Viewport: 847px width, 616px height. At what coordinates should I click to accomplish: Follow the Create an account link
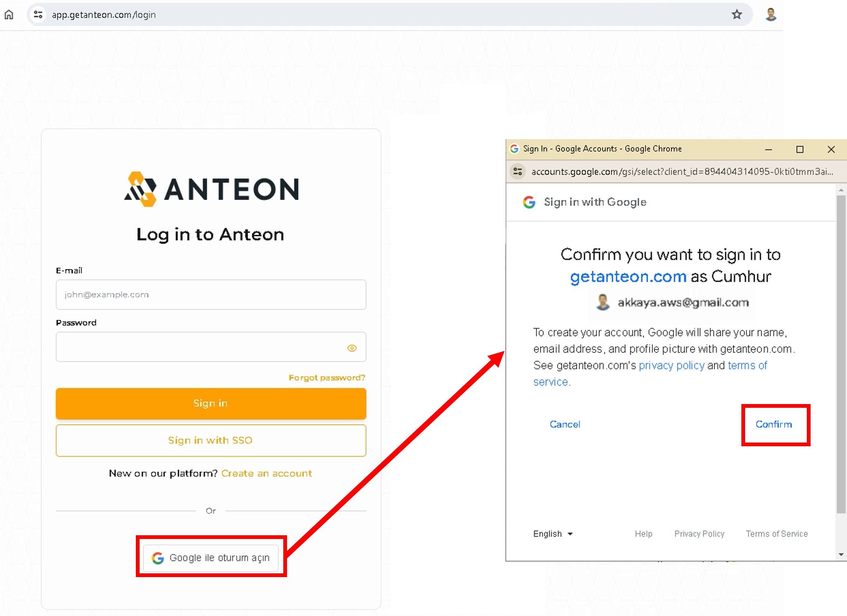(x=266, y=473)
